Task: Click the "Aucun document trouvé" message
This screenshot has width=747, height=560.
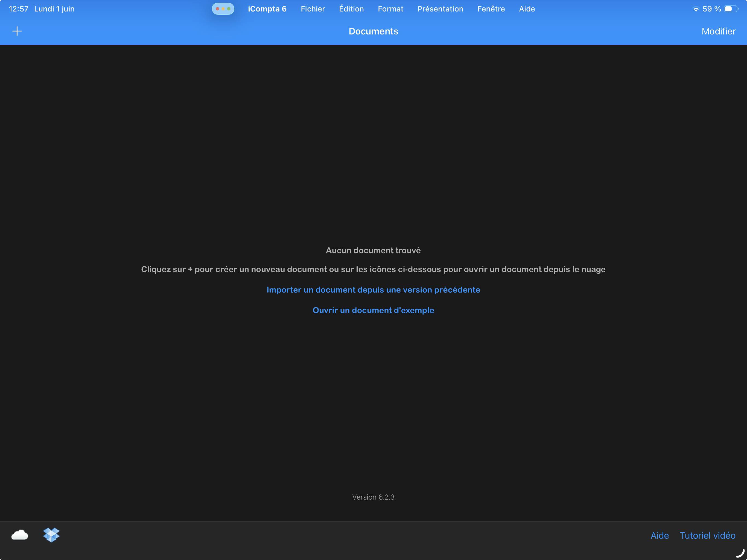Action: (373, 251)
